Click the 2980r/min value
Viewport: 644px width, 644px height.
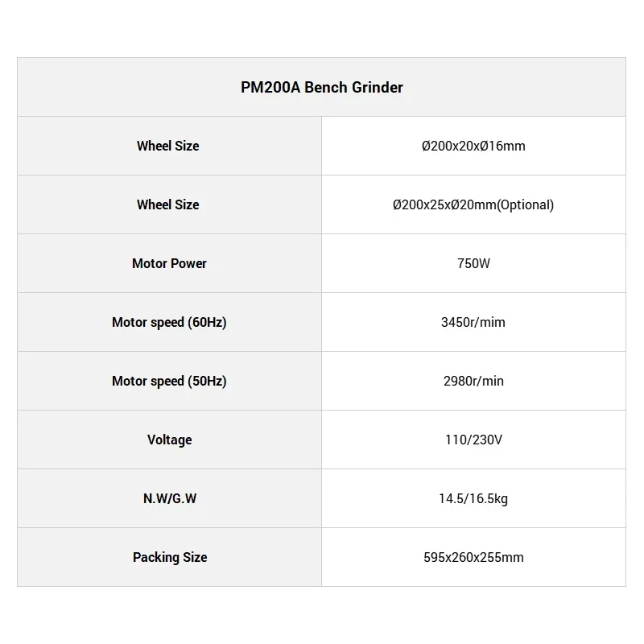click(x=473, y=381)
